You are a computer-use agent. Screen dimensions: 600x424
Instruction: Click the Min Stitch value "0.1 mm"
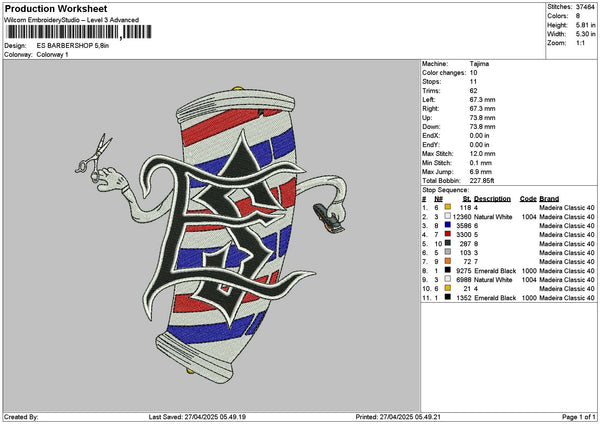click(x=481, y=163)
